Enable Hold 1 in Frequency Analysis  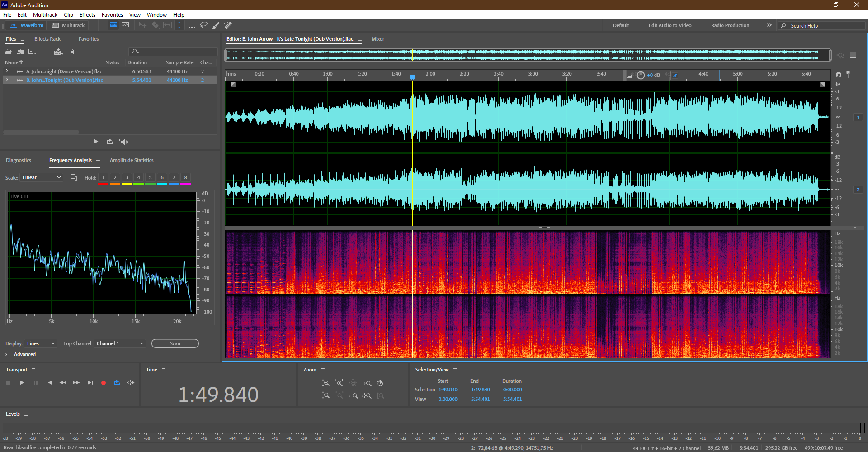pos(104,178)
